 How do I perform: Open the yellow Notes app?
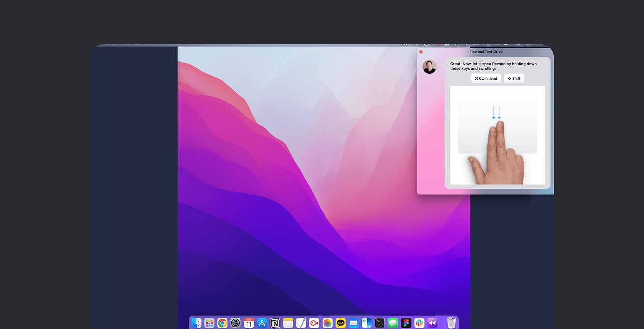tap(288, 323)
